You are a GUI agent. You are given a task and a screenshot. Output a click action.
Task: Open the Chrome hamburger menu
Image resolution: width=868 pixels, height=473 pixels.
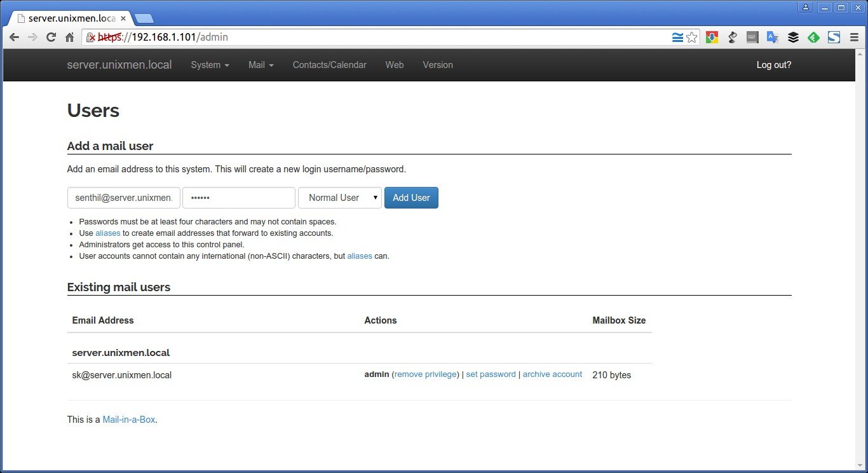[x=854, y=37]
